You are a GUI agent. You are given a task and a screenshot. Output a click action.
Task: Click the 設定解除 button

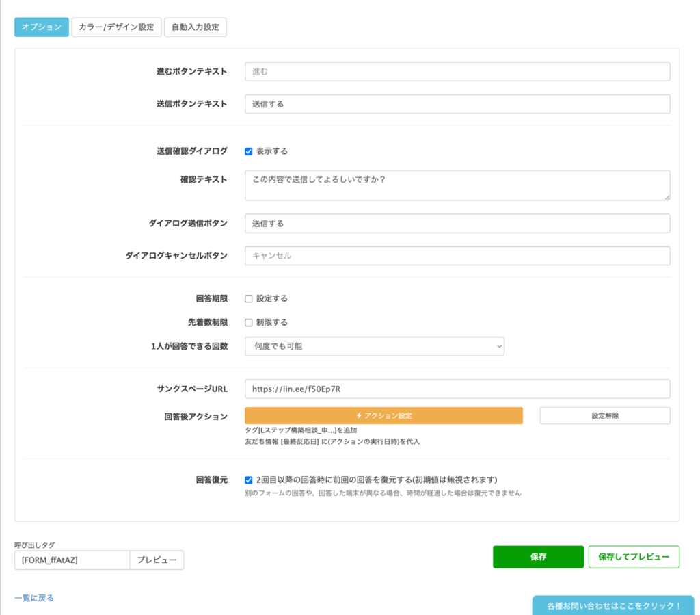(604, 416)
